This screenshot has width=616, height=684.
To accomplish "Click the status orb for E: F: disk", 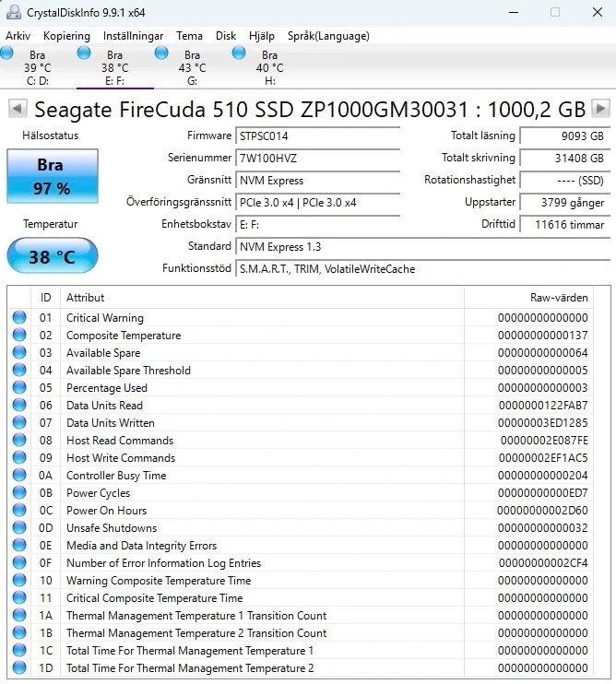I will (84, 53).
